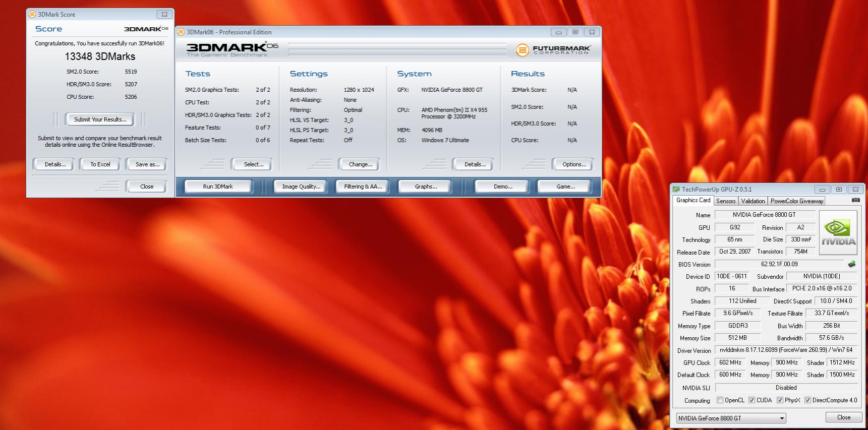The width and height of the screenshot is (868, 430).
Task: Click the BIOS save chip icon
Action: coord(852,264)
